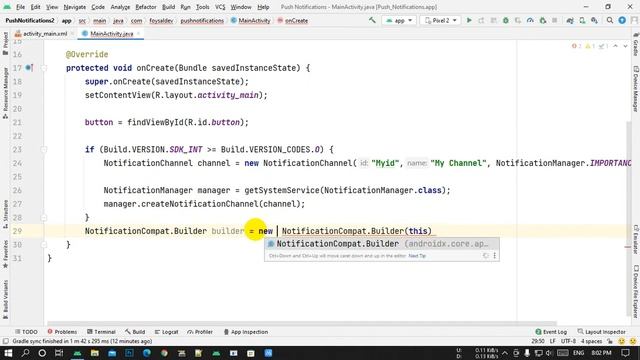Open the Event Log tool window
640x360 pixels.
pyautogui.click(x=551, y=332)
